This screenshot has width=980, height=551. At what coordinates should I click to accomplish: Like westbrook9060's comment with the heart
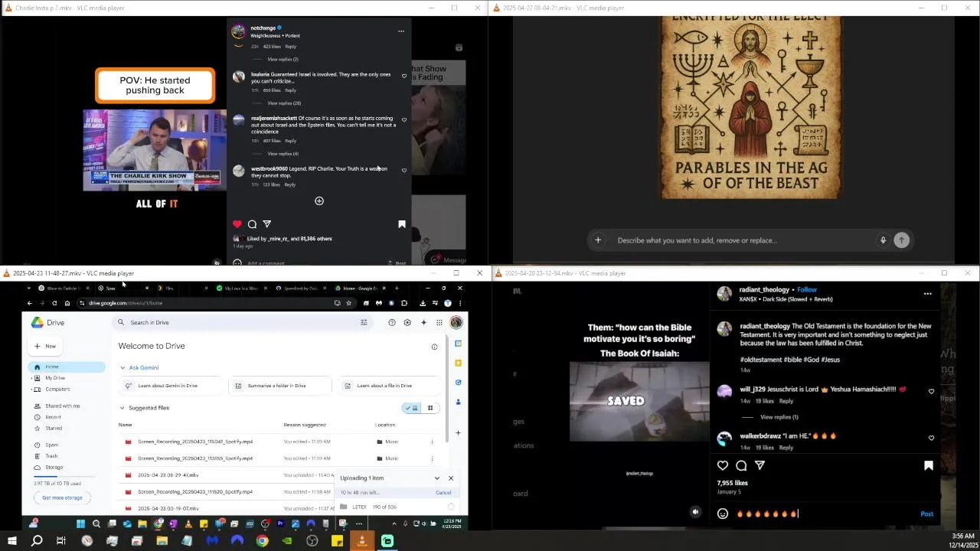click(x=404, y=170)
